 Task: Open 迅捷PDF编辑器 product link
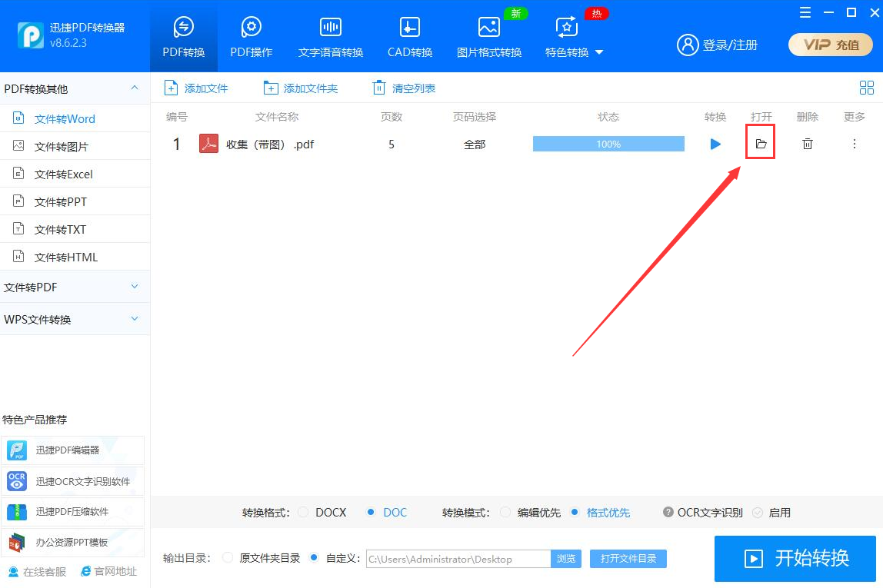click(72, 450)
